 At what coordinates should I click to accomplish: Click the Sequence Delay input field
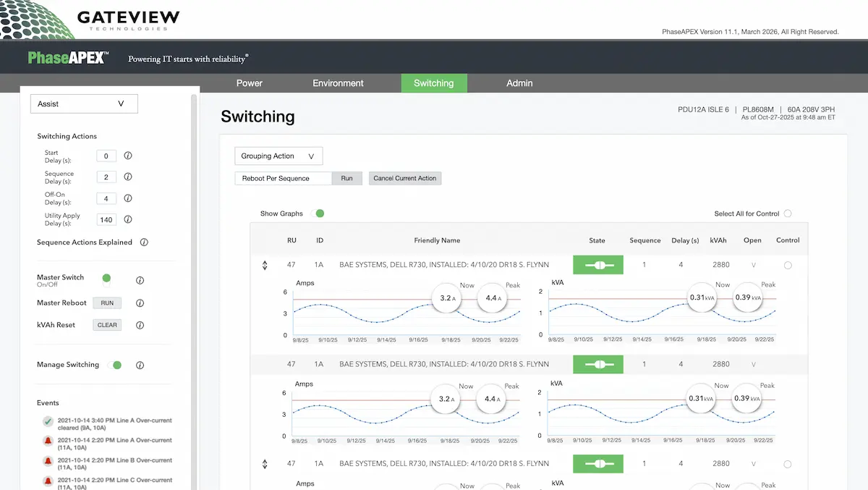click(106, 177)
